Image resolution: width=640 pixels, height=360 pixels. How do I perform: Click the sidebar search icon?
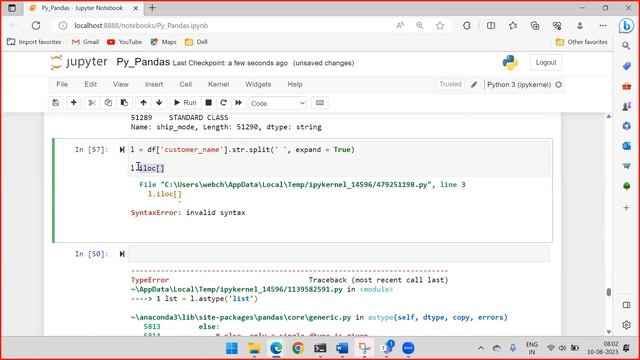point(626,46)
